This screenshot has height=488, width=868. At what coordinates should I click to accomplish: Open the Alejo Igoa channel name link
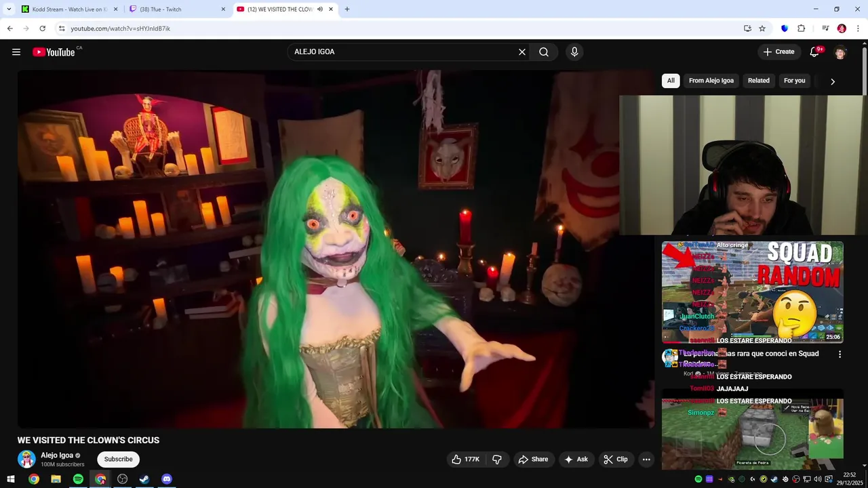[x=57, y=455]
